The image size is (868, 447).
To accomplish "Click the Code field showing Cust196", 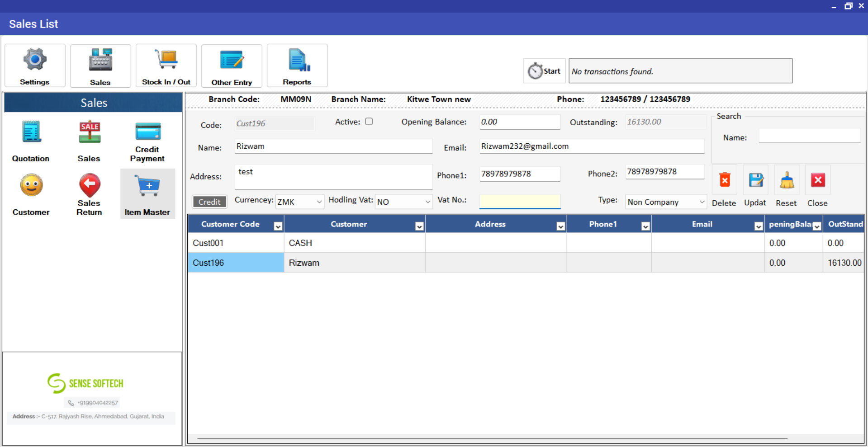I will 275,123.
